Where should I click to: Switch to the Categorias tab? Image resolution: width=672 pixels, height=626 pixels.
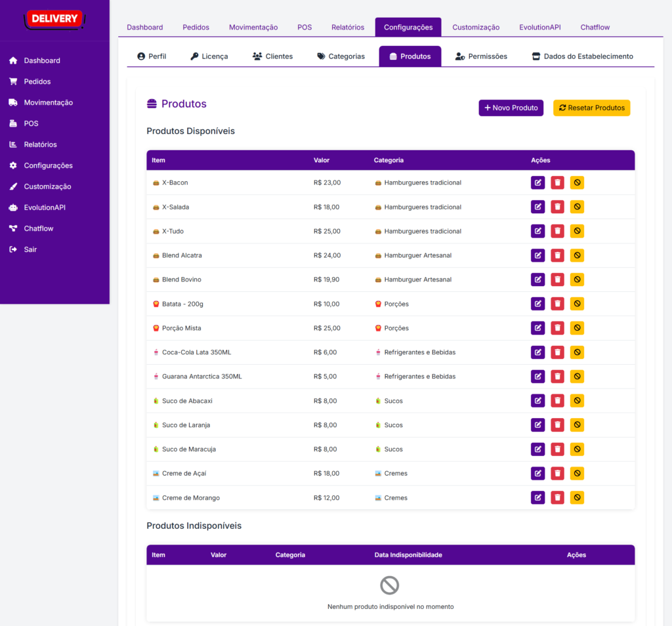(341, 56)
